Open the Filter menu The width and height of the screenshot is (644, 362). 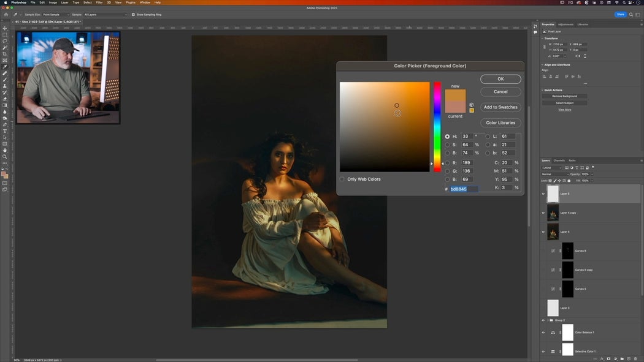99,2
